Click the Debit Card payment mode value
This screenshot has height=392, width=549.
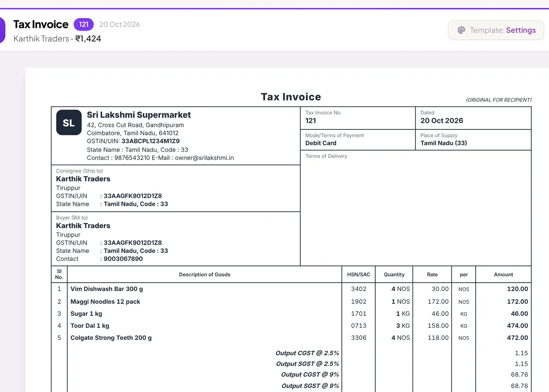[321, 143]
